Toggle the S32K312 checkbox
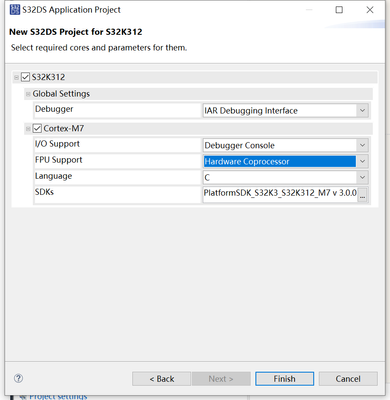 click(26, 77)
